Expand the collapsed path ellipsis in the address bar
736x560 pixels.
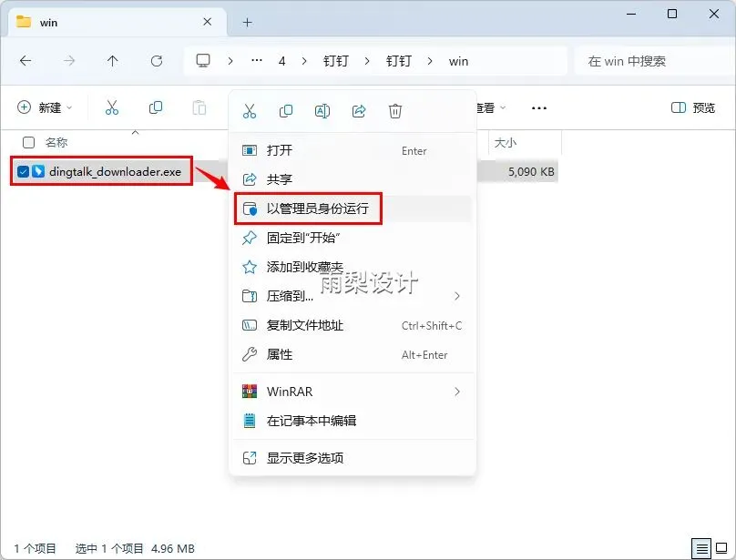click(x=257, y=61)
